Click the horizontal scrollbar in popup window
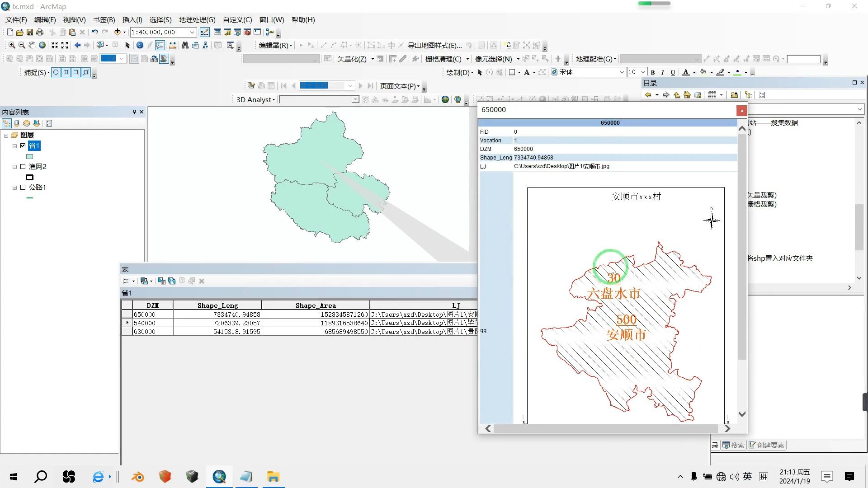 606,428
